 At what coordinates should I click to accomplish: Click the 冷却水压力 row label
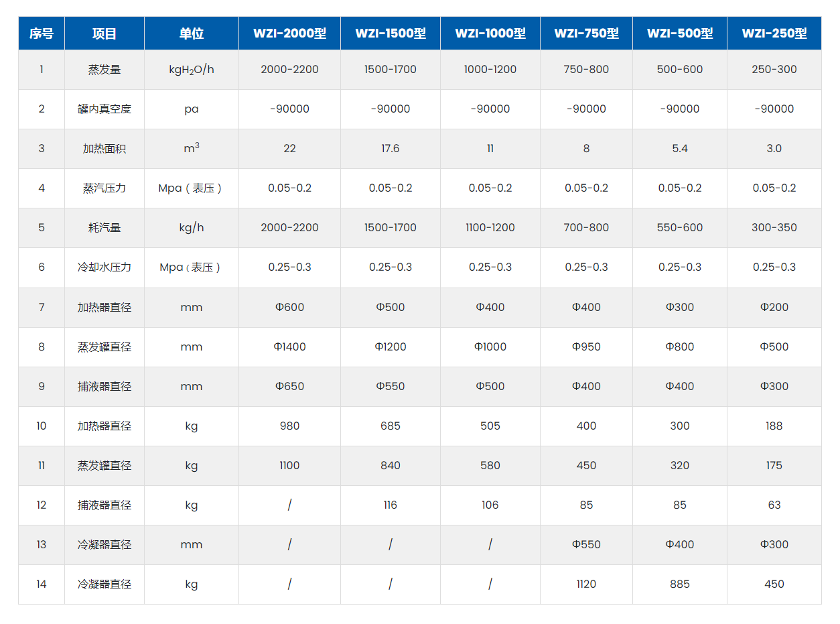click(x=104, y=267)
